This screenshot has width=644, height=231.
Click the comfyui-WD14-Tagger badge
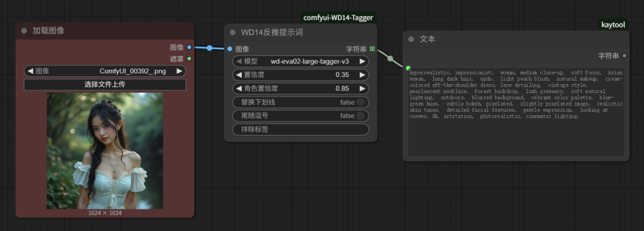click(338, 18)
